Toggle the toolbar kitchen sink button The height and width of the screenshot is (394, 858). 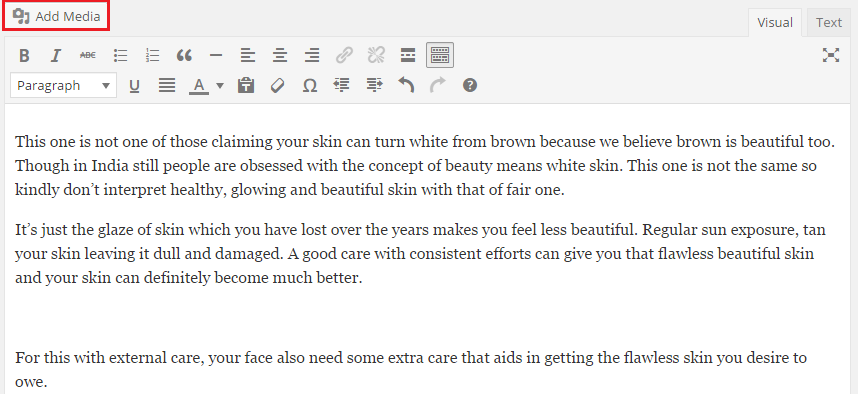tap(440, 55)
